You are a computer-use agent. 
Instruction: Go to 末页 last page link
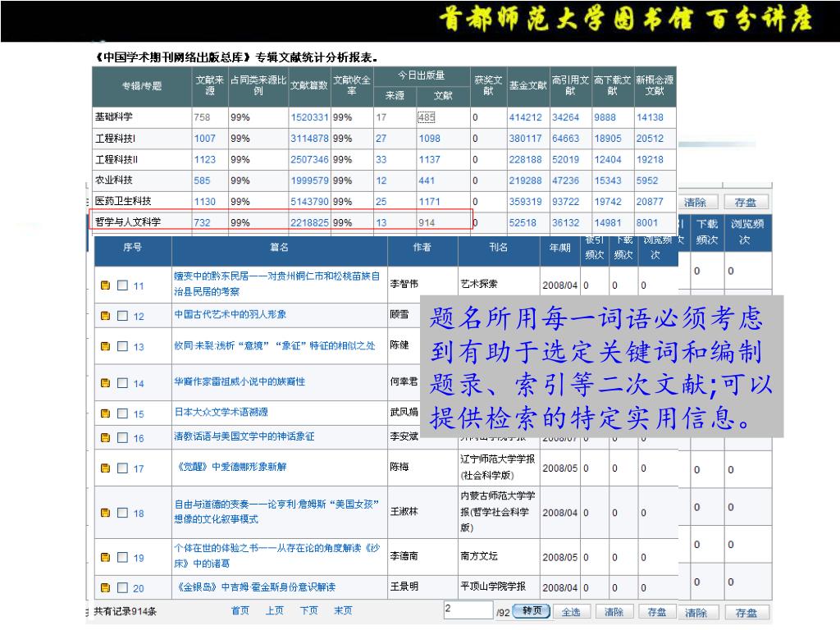coord(343,610)
